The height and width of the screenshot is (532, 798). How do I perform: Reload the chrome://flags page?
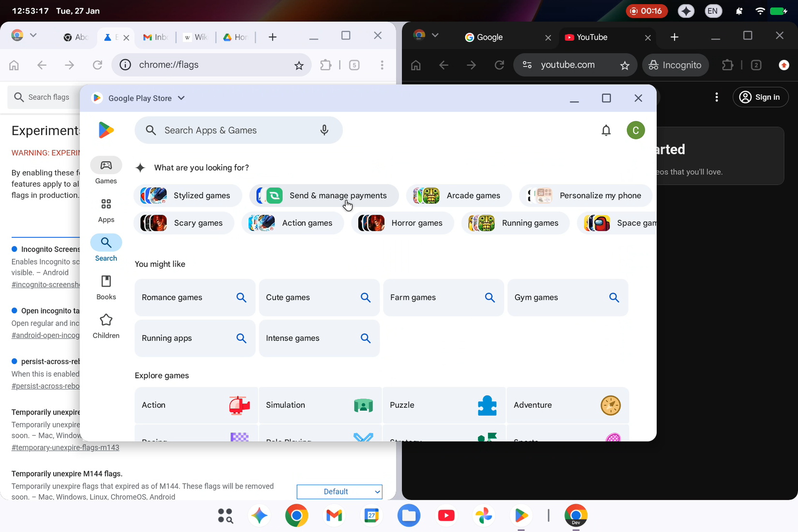[x=97, y=65]
